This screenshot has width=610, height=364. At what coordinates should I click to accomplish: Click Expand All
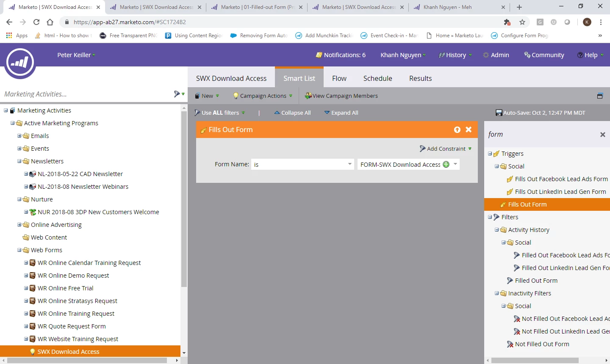[341, 113]
